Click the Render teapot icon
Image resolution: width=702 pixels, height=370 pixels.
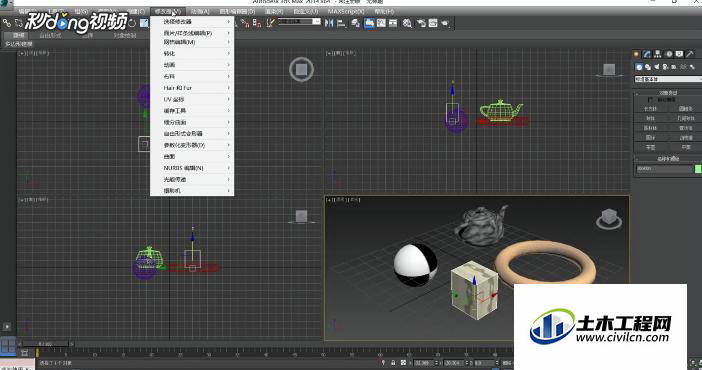[x=445, y=23]
